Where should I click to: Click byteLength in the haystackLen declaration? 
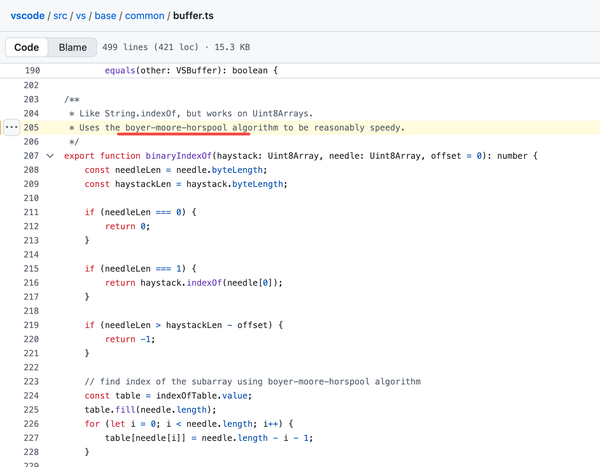(258, 184)
